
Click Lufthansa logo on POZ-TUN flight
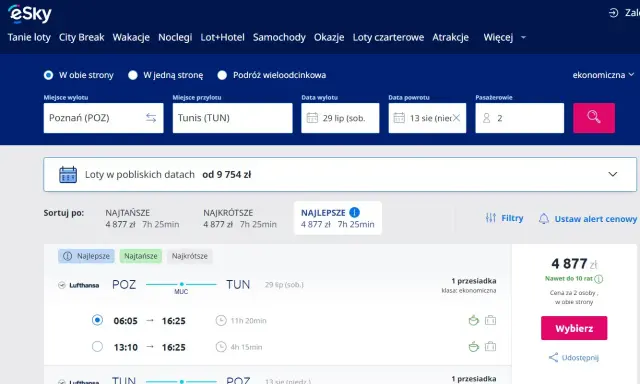(79, 285)
